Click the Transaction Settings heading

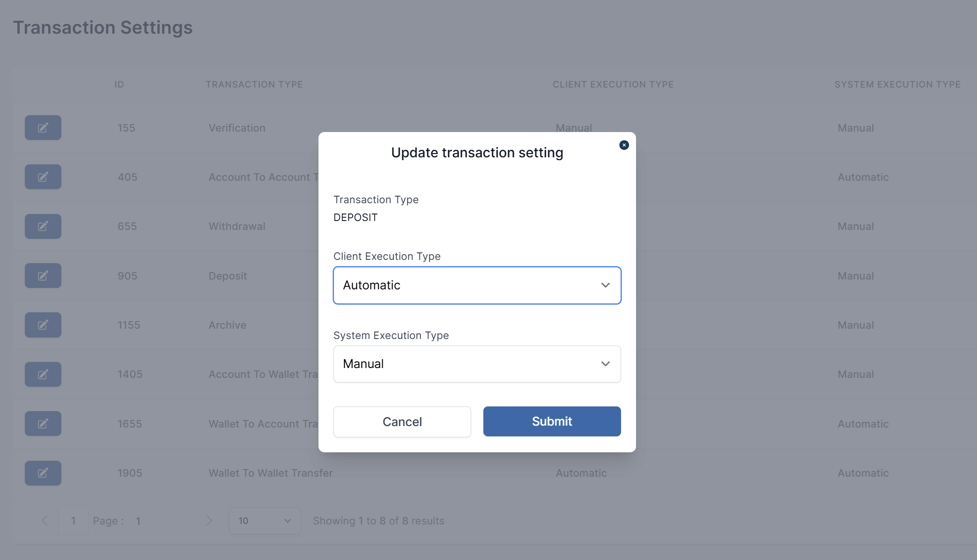point(103,28)
